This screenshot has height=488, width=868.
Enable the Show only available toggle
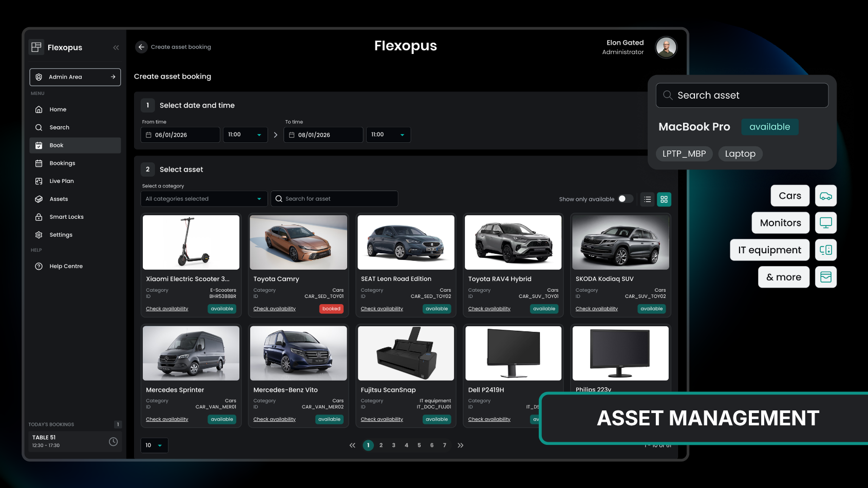(626, 199)
